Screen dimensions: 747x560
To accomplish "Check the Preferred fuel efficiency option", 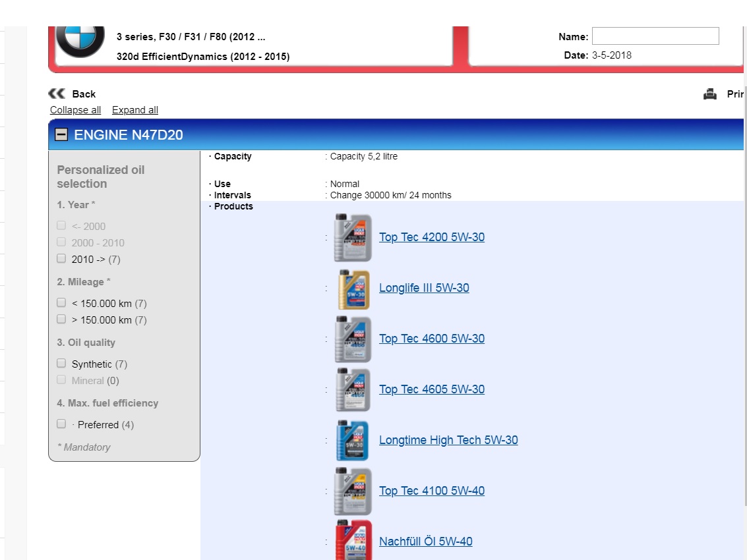I will (x=61, y=424).
